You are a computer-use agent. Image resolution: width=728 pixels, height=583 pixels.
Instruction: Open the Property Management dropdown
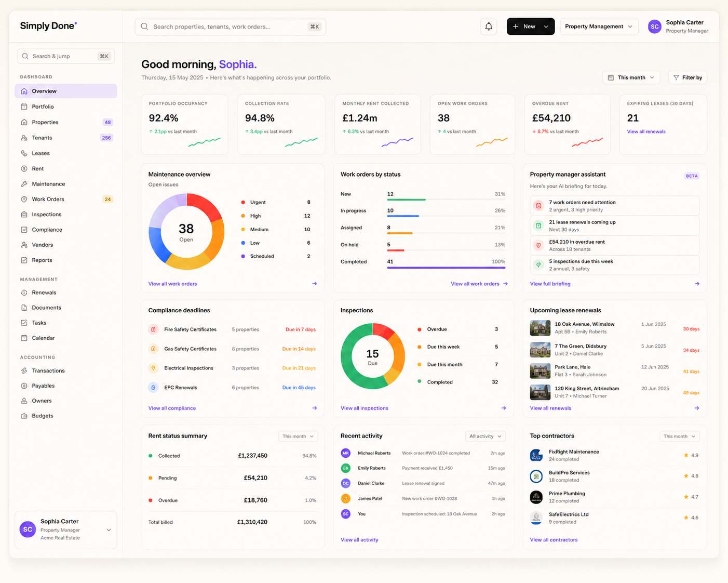[x=599, y=27]
